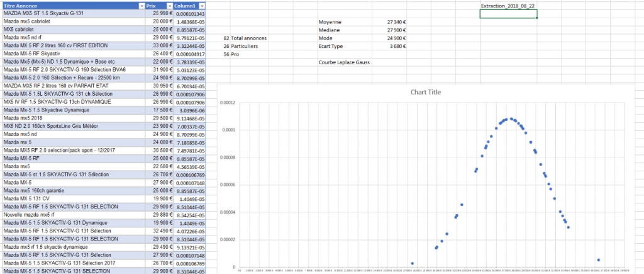Click the isolated data point at far right of chart

click(x=599, y=260)
